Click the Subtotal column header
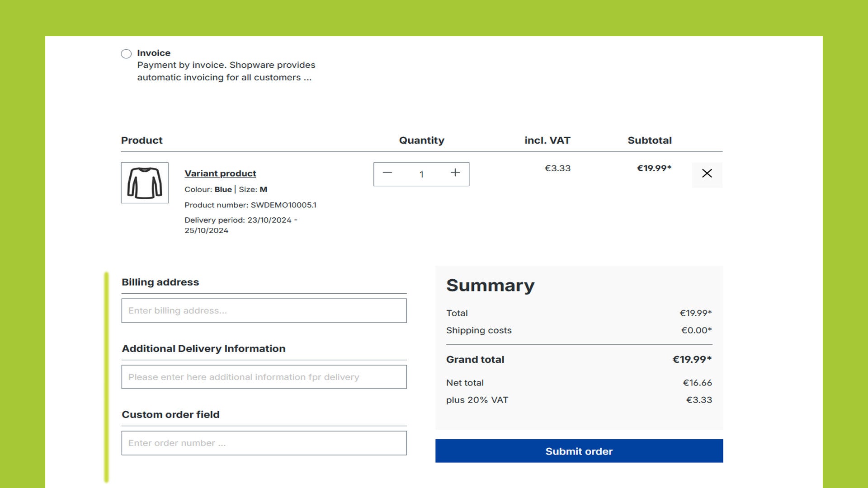Viewport: 868px width, 488px height. click(x=650, y=141)
